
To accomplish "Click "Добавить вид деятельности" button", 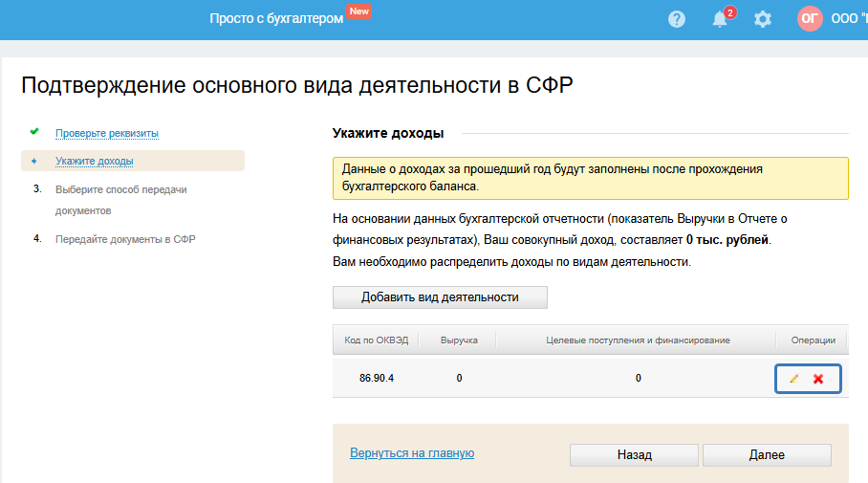I will [440, 297].
